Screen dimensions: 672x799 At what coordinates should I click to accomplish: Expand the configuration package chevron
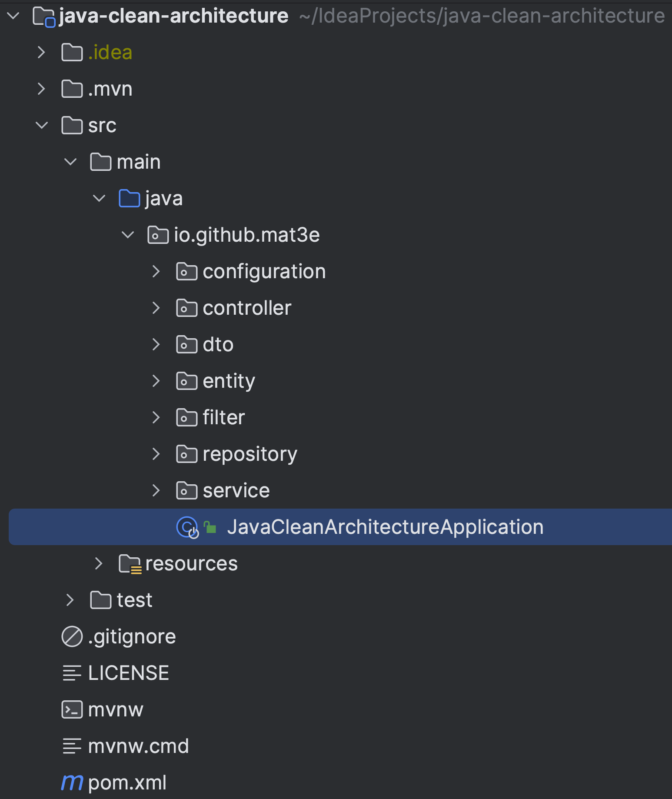tap(156, 272)
